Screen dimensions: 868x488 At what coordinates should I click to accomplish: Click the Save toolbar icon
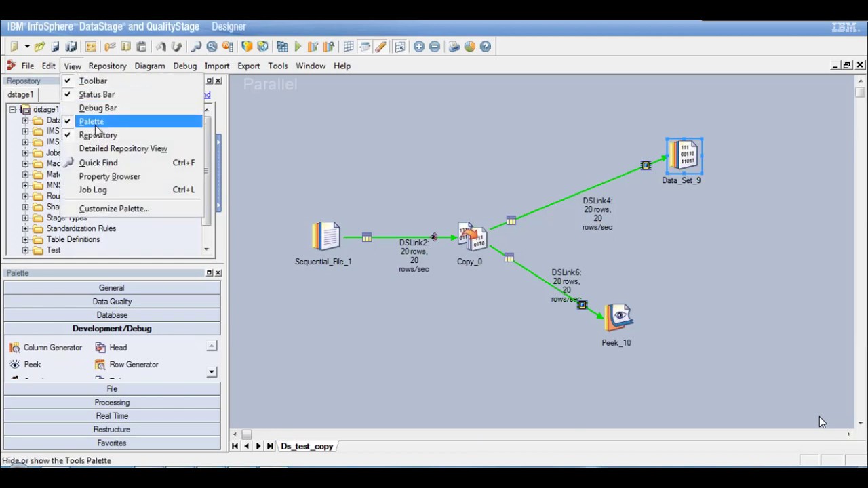pos(56,46)
